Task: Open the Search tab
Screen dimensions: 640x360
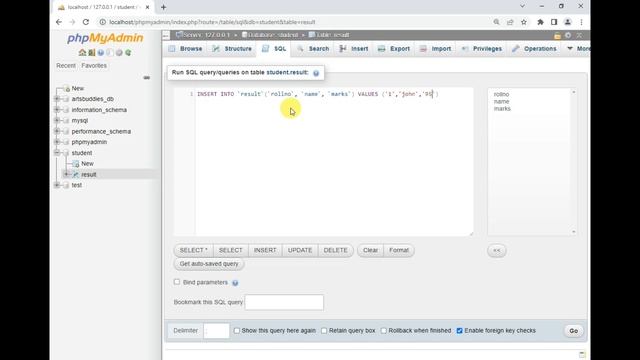Action: (313, 49)
